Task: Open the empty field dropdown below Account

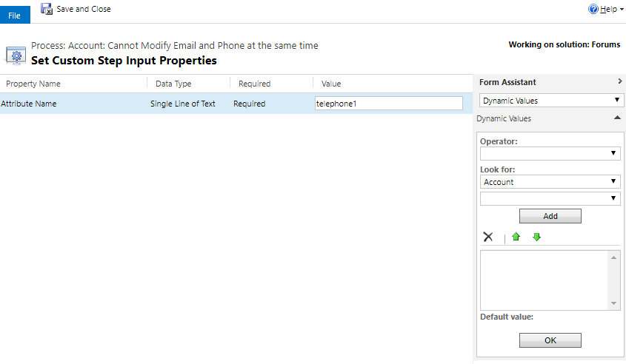Action: 550,198
